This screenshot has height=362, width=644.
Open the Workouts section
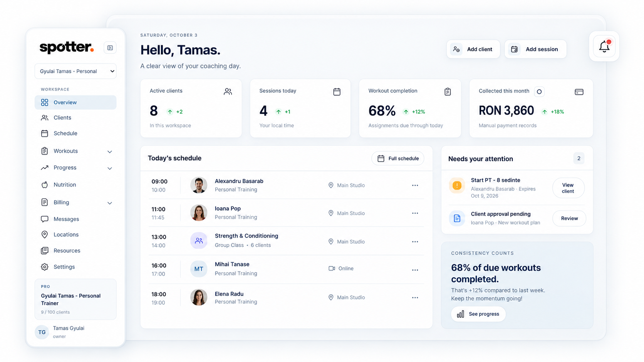click(x=65, y=151)
